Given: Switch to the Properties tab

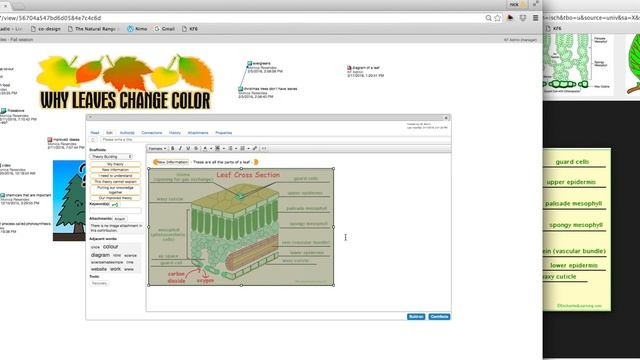Looking at the screenshot, I should [x=224, y=133].
